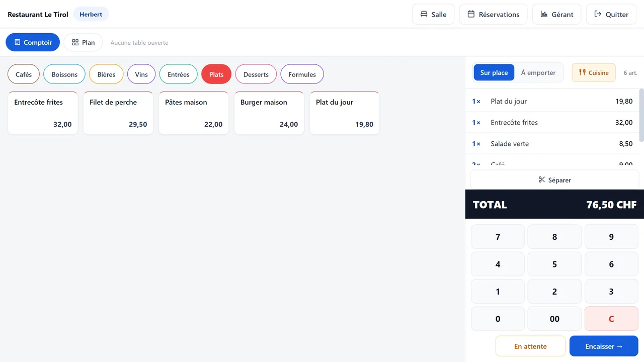Open the Salle view
644x362 pixels.
433,14
